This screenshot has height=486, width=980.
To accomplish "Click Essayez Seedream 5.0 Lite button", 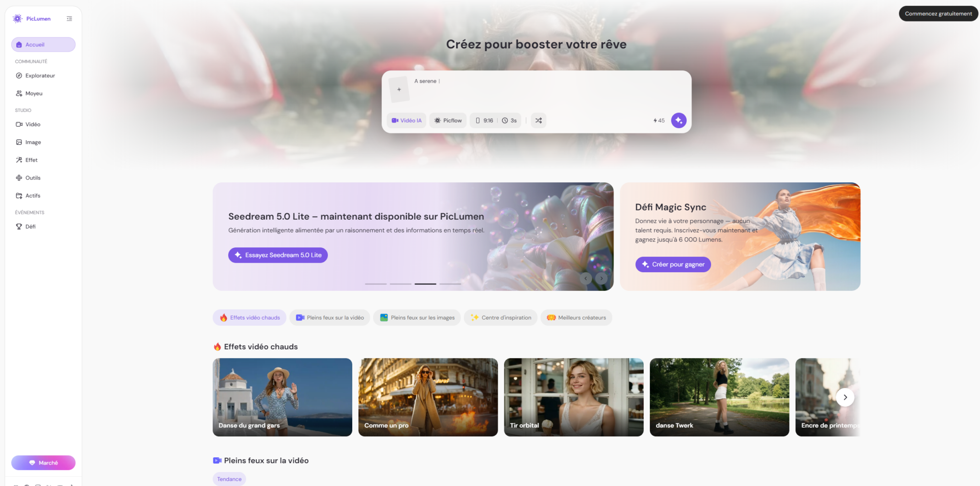I will pos(278,255).
